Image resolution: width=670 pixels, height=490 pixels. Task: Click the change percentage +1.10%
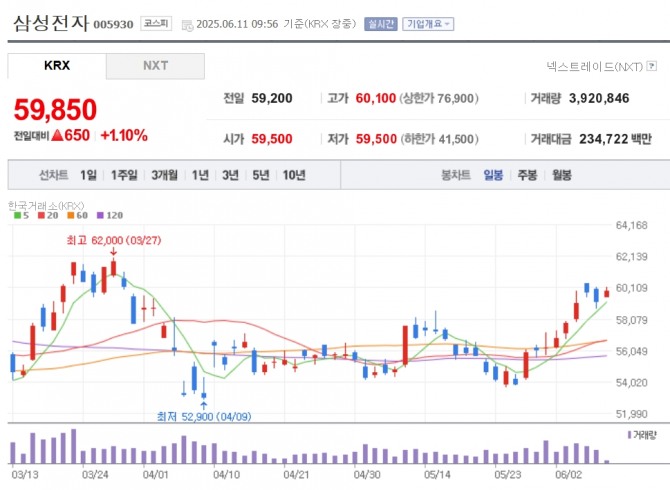pyautogui.click(x=124, y=136)
